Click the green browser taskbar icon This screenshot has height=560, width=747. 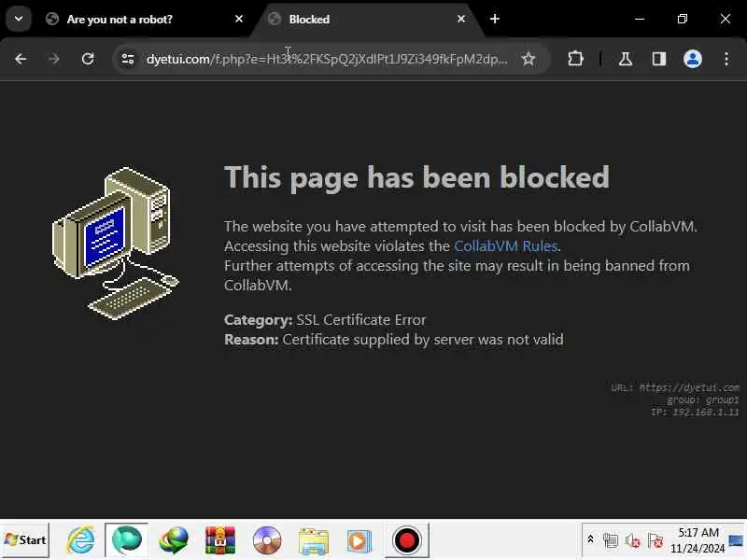click(x=126, y=540)
